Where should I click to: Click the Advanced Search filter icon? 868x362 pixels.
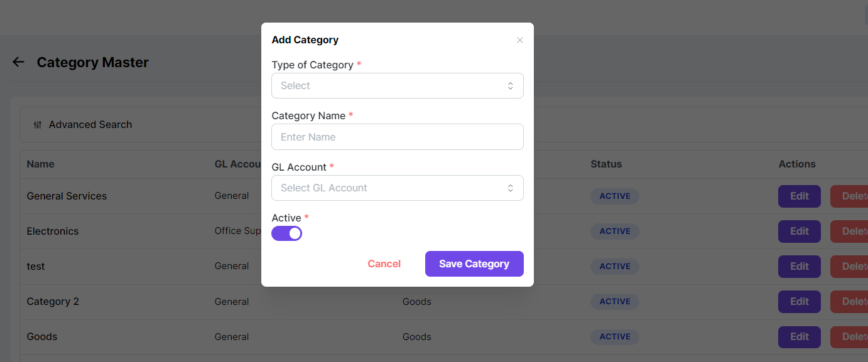pos(37,125)
